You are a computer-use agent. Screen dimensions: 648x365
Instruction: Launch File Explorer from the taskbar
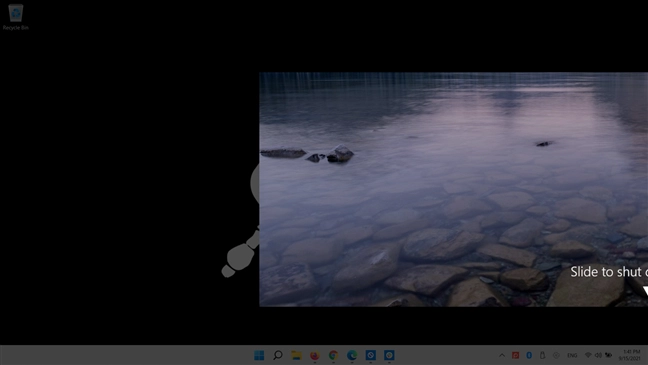(296, 355)
